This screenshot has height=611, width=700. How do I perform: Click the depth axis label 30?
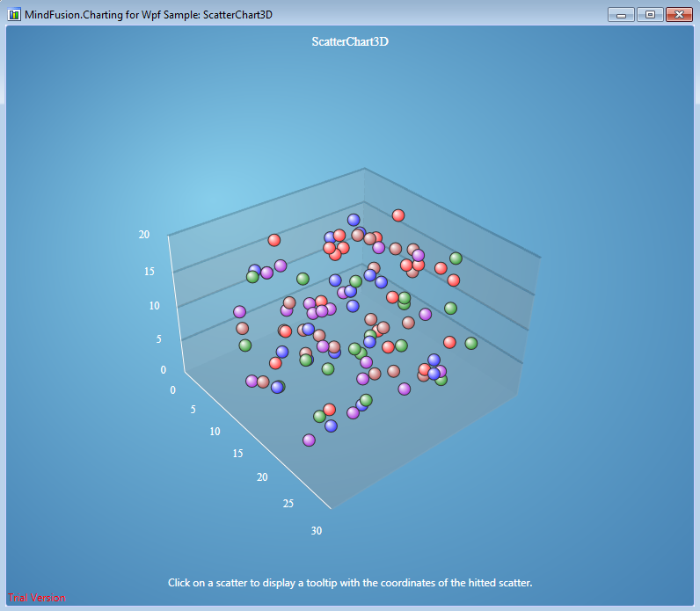pyautogui.click(x=316, y=530)
